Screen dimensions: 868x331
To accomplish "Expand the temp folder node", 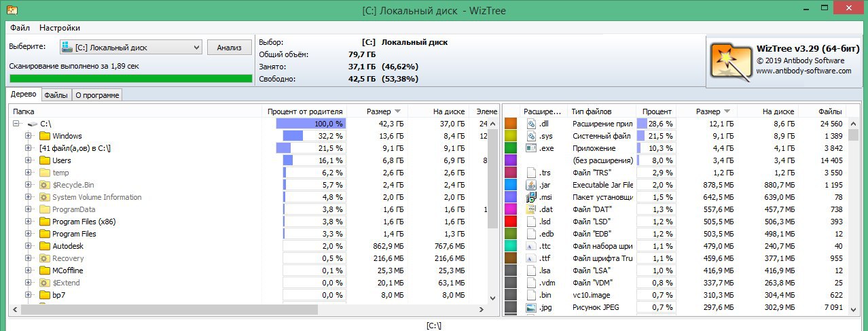I will click(x=29, y=173).
